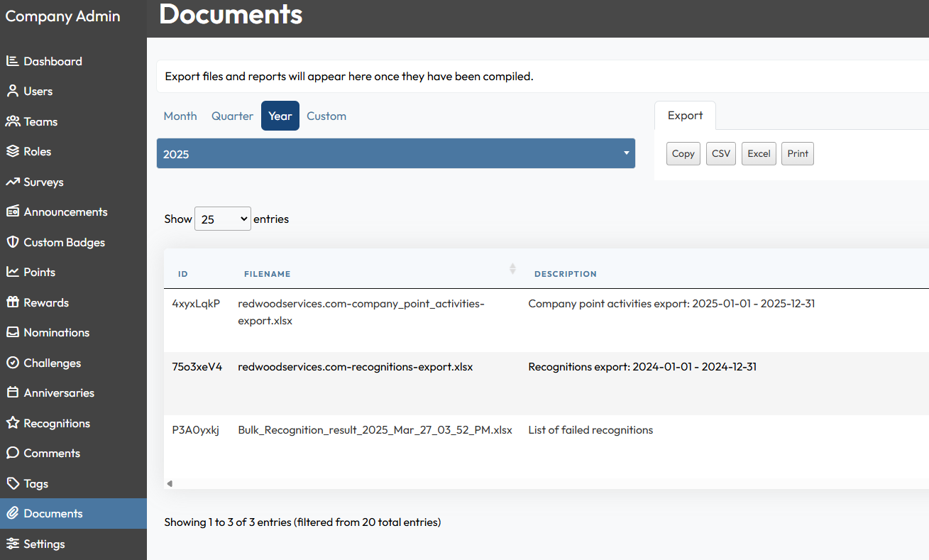Click the Tags label icon
This screenshot has height=560, width=929.
12,483
